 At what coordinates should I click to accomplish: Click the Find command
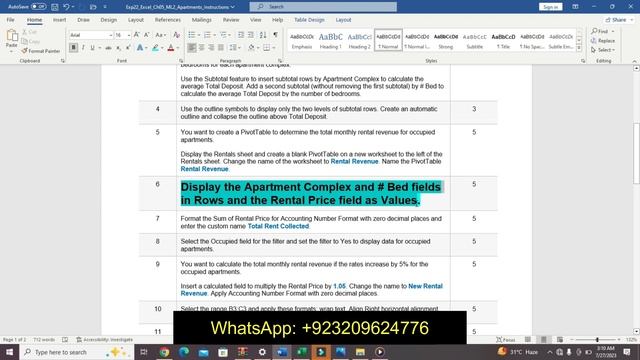pyautogui.click(x=600, y=31)
